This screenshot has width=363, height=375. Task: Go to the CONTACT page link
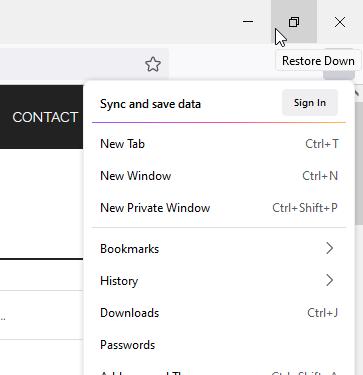(x=45, y=117)
